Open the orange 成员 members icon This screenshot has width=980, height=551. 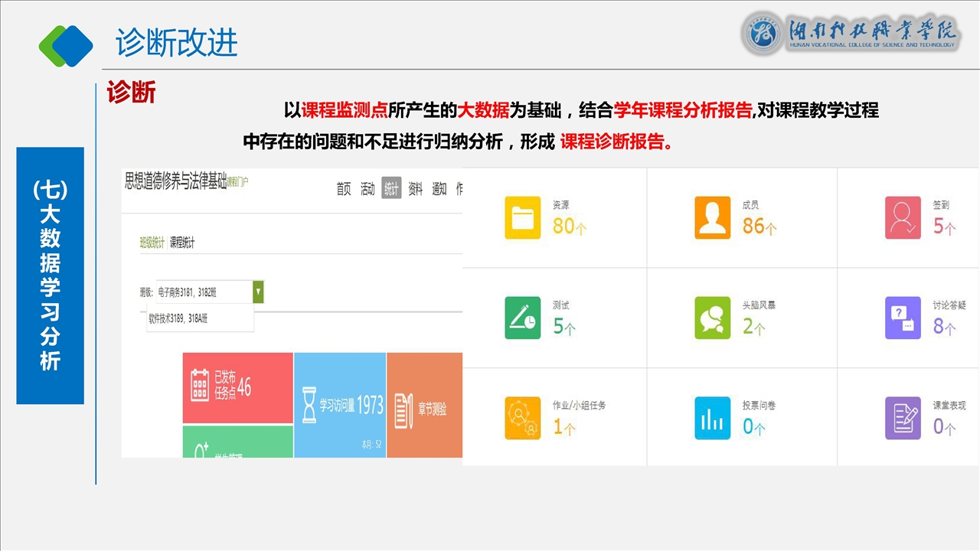tap(712, 218)
